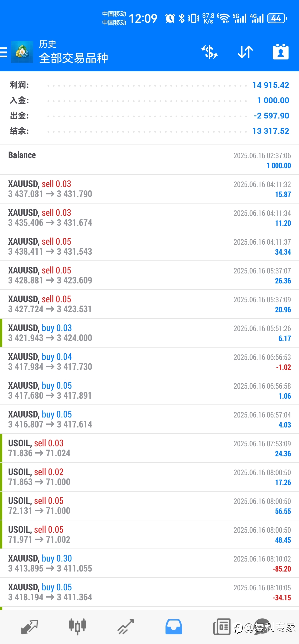Open the candlestick Chart tab

(x=78, y=627)
